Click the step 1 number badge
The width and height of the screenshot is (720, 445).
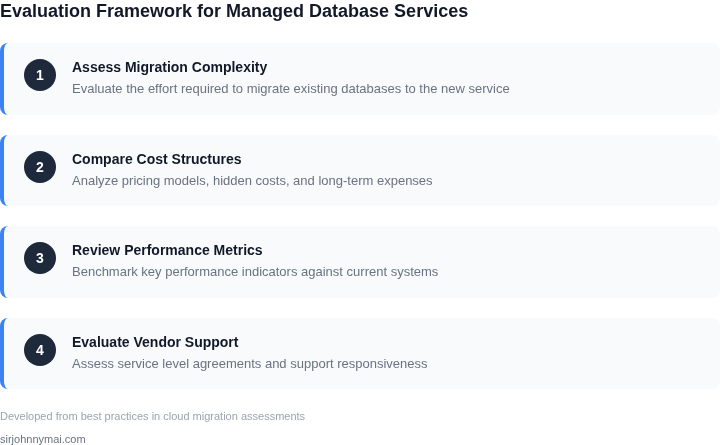(40, 75)
